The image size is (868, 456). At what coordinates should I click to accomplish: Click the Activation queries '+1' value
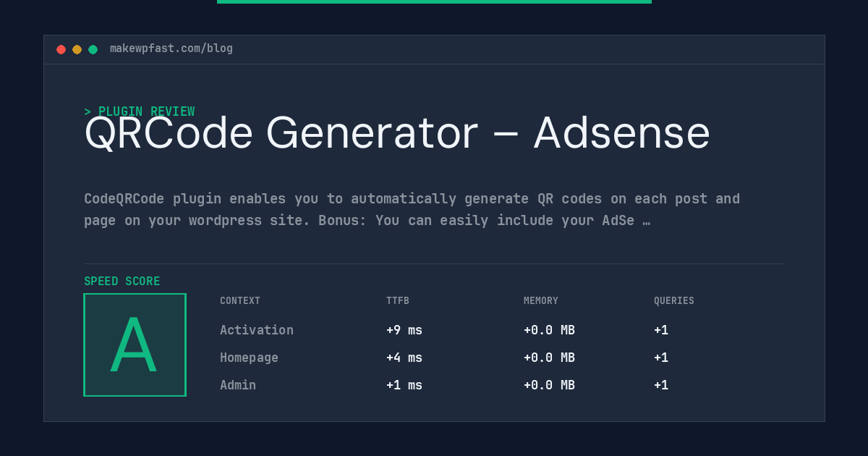pyautogui.click(x=661, y=330)
